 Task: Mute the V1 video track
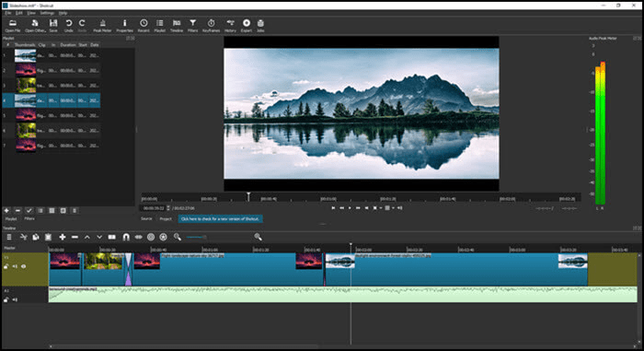(15, 266)
